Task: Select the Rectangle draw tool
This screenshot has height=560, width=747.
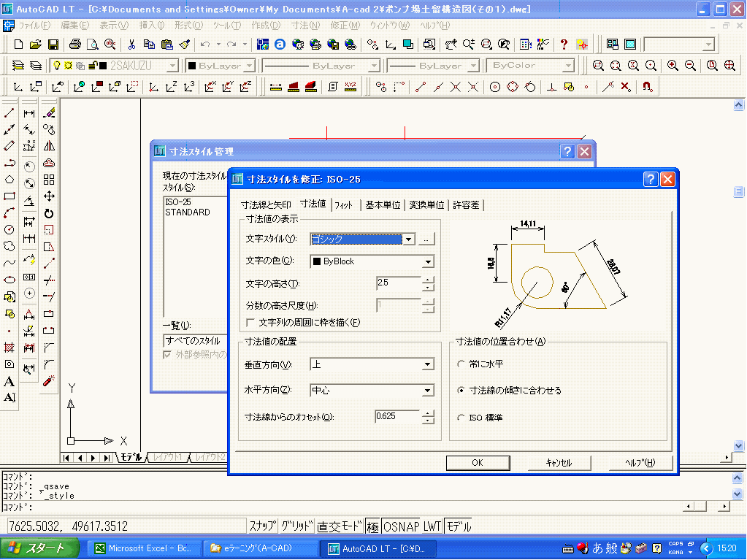Action: pyautogui.click(x=9, y=196)
